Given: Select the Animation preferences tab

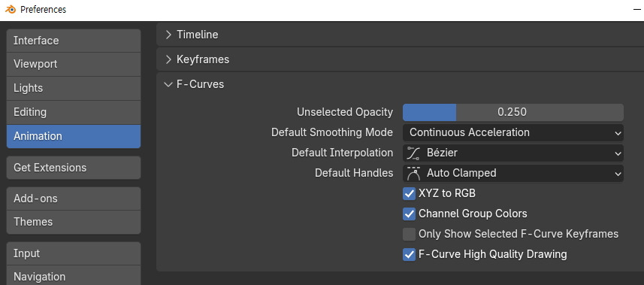Looking at the screenshot, I should pyautogui.click(x=74, y=136).
